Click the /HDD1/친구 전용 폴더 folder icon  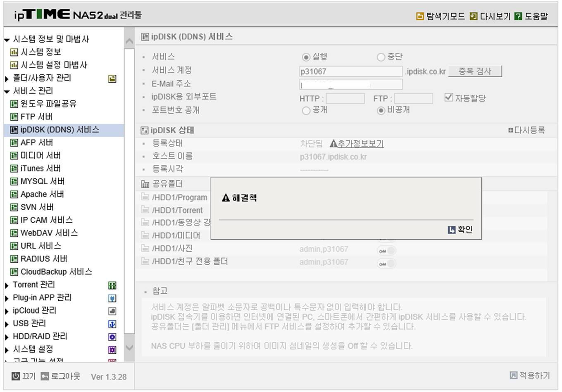tap(145, 261)
